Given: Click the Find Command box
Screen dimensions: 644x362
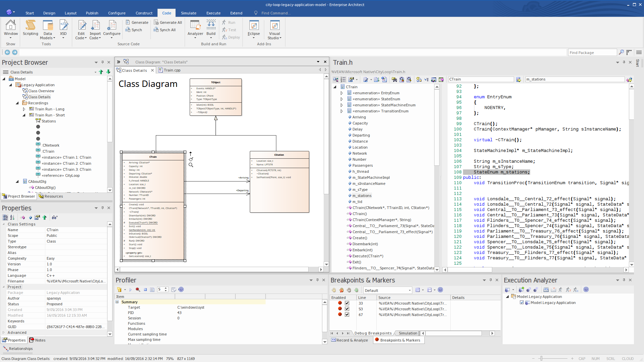Looking at the screenshot, I should (x=276, y=13).
